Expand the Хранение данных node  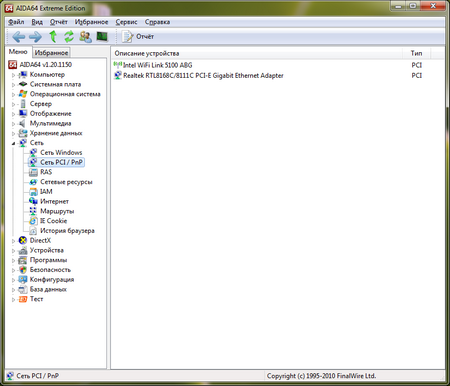click(13, 134)
